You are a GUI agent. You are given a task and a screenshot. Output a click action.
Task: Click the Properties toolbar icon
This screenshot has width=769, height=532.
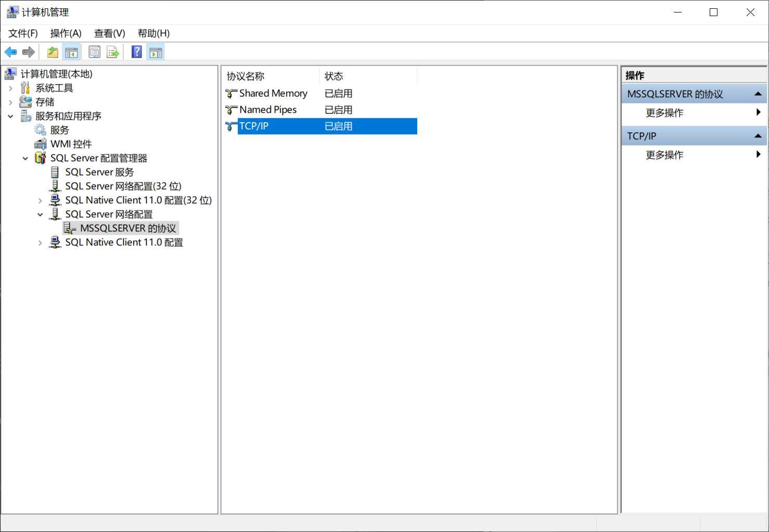tap(95, 52)
